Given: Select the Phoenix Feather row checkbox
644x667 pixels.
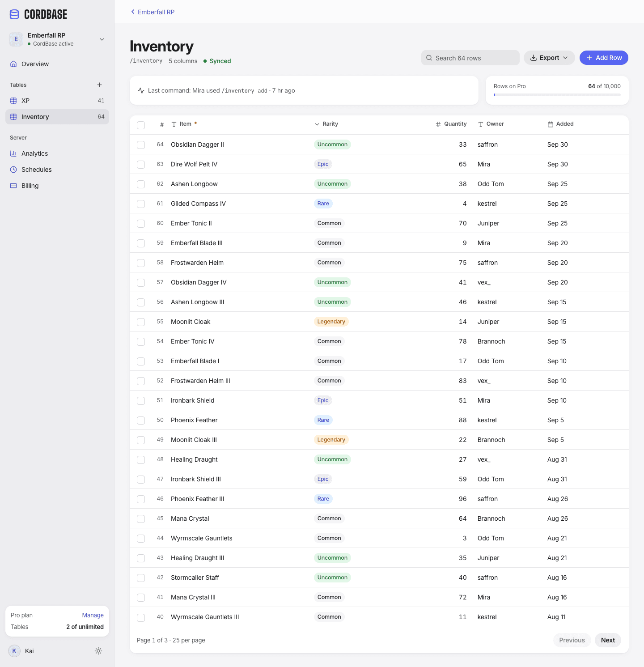Looking at the screenshot, I should coord(141,420).
